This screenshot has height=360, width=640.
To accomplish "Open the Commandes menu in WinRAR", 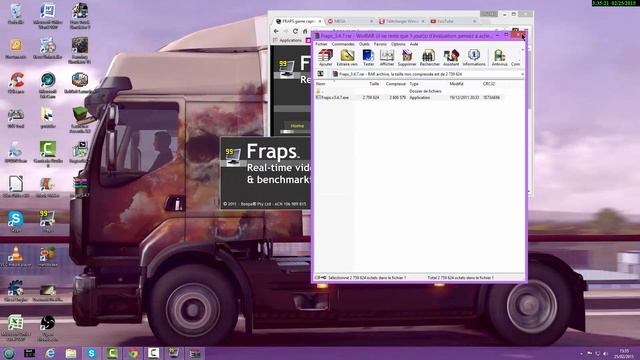I will click(343, 44).
